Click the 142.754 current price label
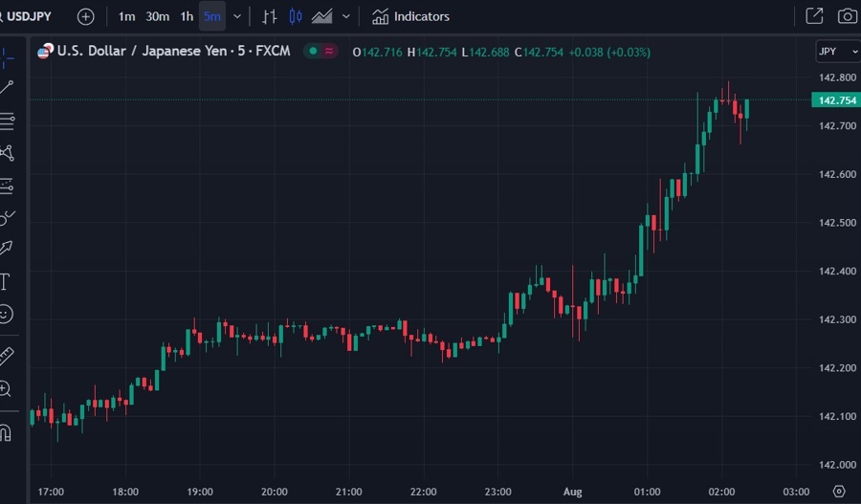The width and height of the screenshot is (861, 504). pos(835,100)
